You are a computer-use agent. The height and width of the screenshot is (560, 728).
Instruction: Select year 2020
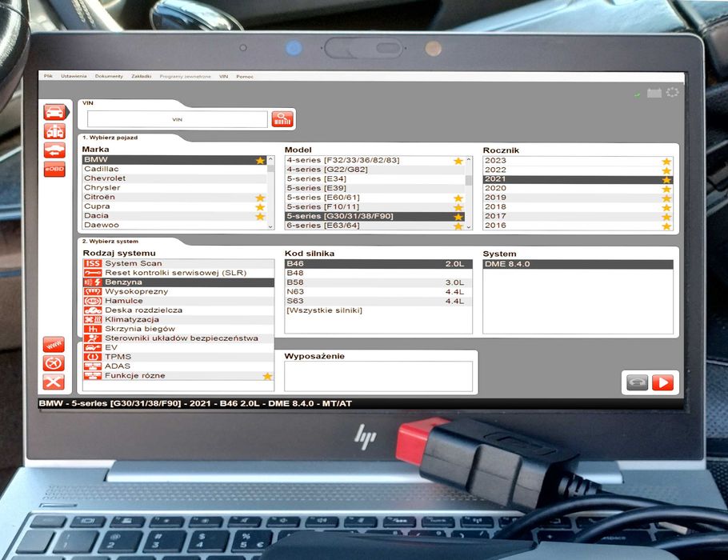578,188
